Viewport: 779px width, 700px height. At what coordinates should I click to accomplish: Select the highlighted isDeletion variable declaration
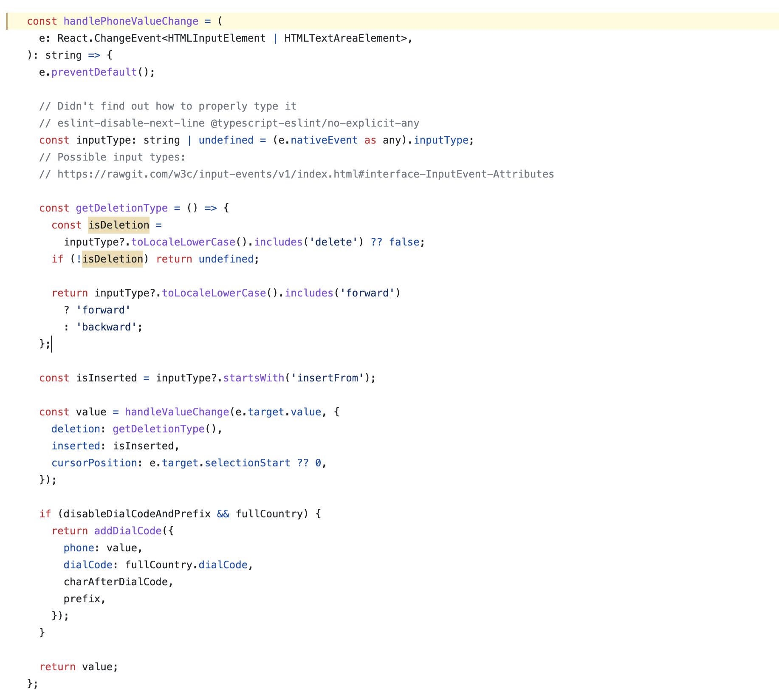pyautogui.click(x=119, y=225)
